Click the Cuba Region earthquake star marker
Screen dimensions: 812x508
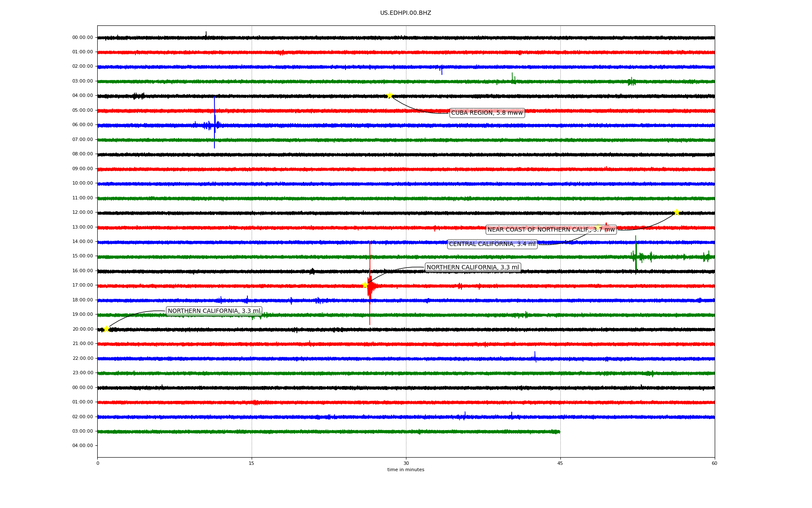pos(390,95)
